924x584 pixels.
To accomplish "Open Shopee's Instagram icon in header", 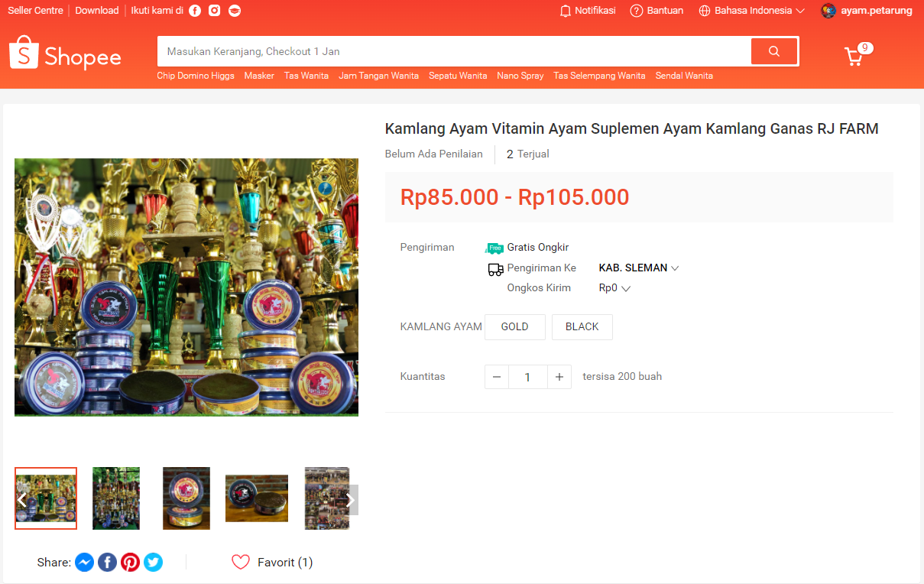I will click(215, 11).
